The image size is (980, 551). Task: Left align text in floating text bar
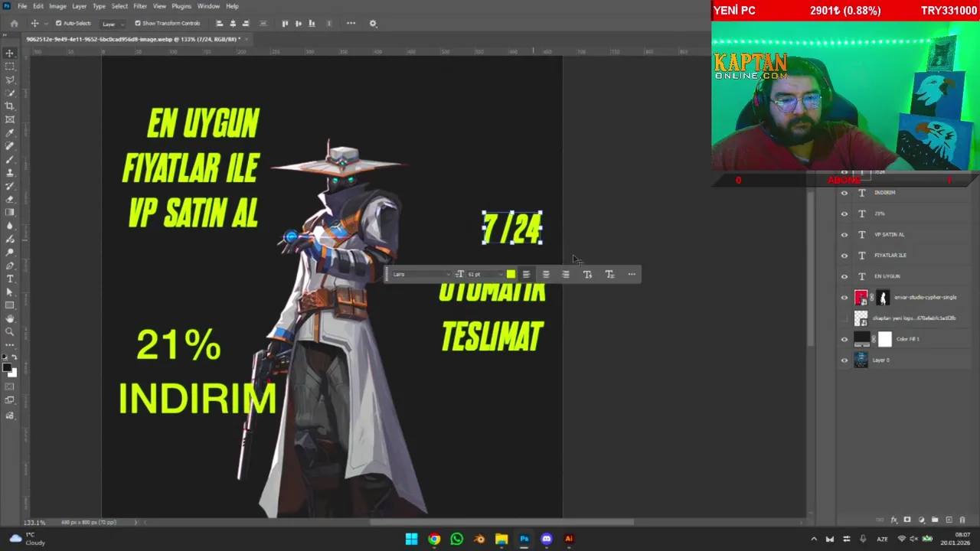tap(526, 274)
